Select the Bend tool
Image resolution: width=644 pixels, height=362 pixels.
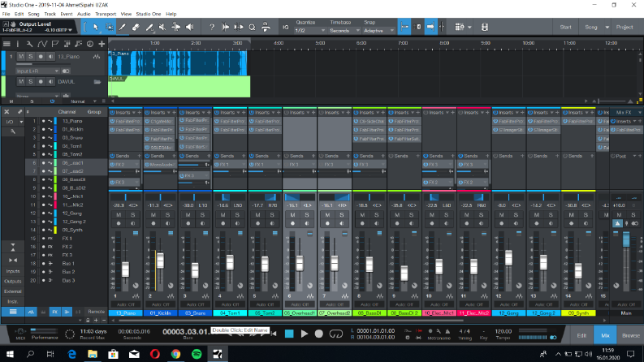pyautogui.click(x=175, y=27)
